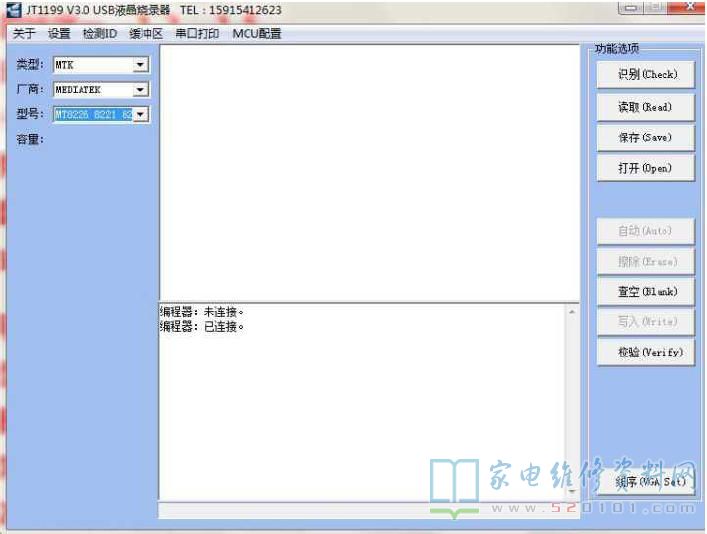This screenshot has height=534, width=707.
Task: Open the 缓冲区 menu
Action: [146, 33]
